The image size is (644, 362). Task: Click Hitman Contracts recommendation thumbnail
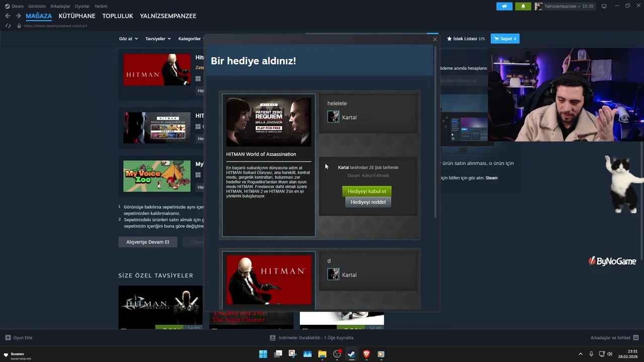click(160, 307)
